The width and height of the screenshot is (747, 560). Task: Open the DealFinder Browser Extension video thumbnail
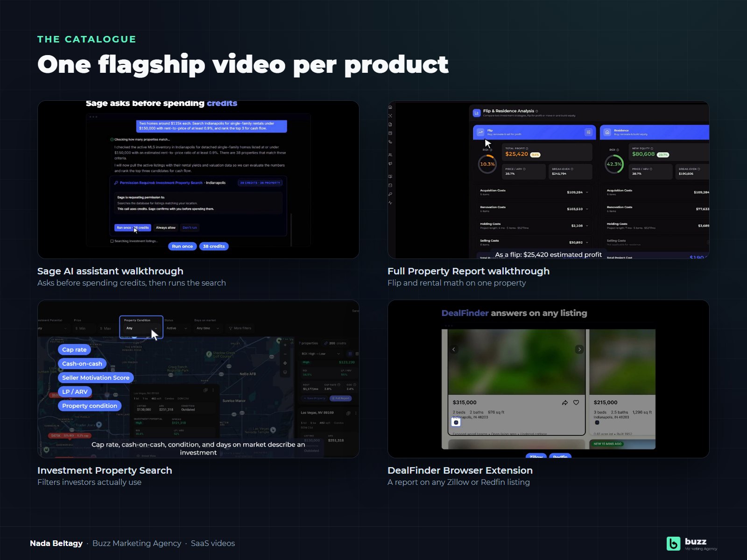click(x=549, y=379)
